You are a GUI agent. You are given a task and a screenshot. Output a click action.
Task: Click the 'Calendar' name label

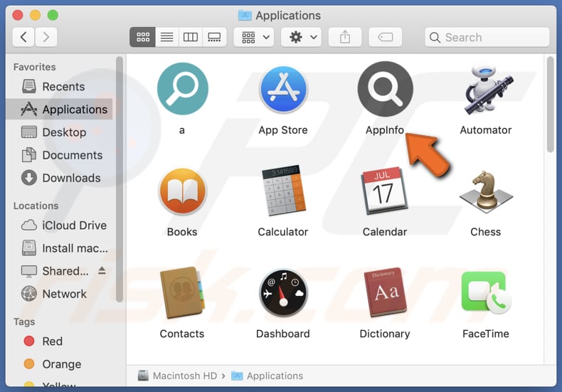[385, 232]
